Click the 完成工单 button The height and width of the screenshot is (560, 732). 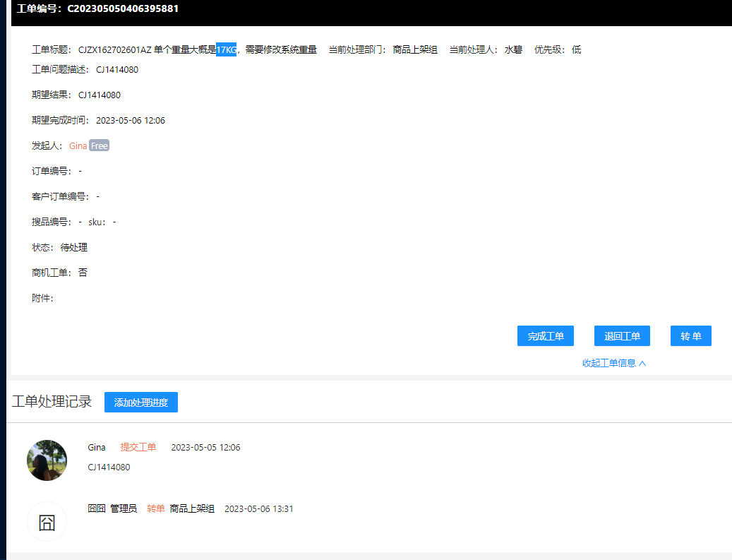click(545, 336)
